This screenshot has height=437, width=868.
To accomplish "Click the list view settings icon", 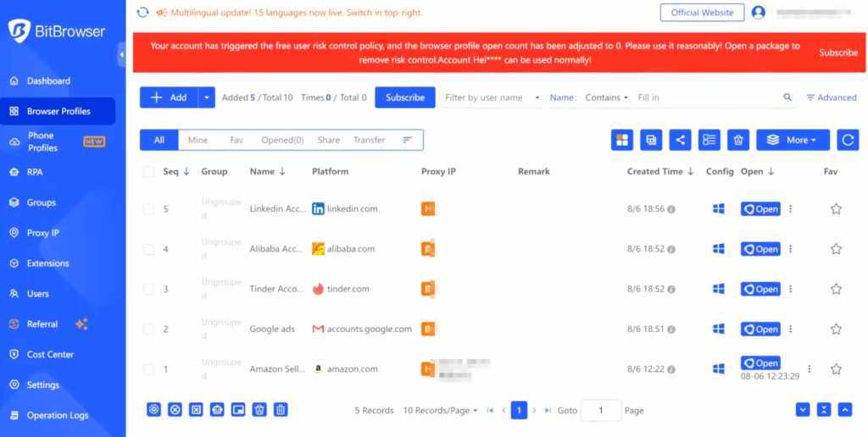I will click(x=709, y=140).
